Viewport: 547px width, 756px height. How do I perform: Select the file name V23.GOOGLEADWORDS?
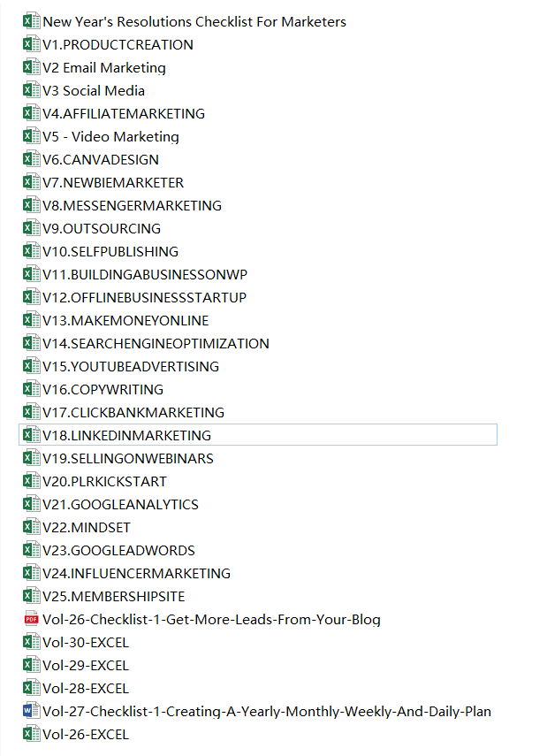click(x=119, y=551)
